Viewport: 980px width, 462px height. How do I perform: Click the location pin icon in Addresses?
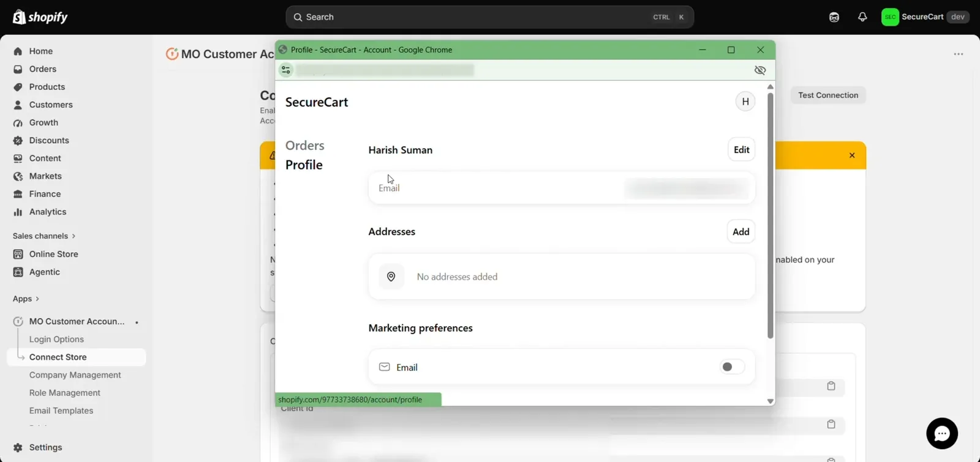point(391,277)
